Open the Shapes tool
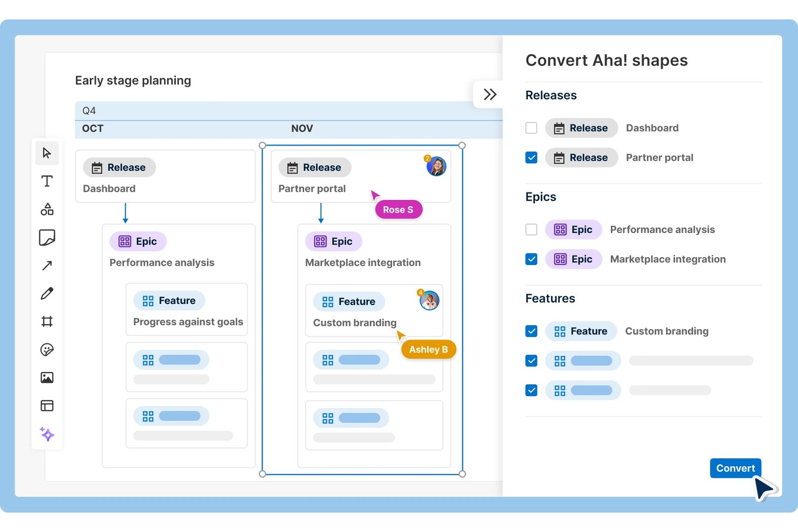 coord(47,209)
